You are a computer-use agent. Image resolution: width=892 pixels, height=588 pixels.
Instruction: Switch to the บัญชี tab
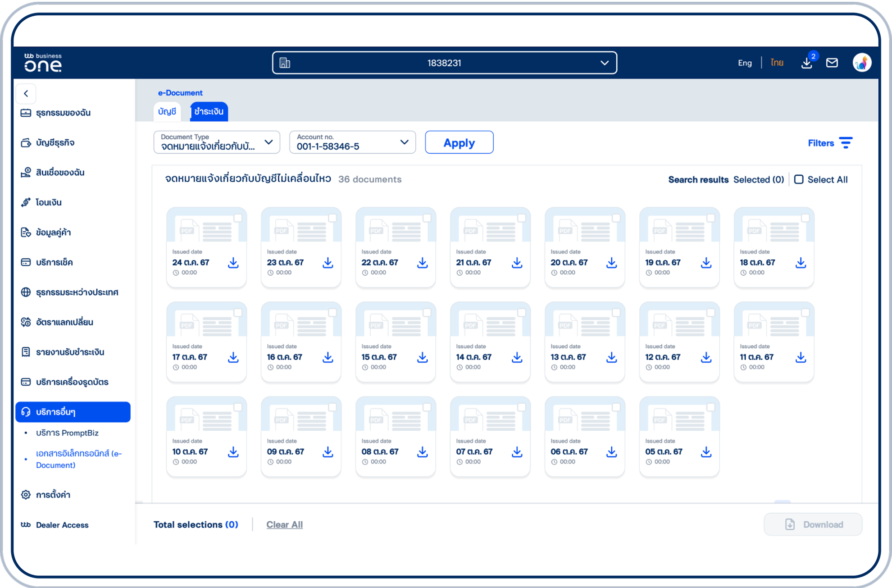(167, 111)
